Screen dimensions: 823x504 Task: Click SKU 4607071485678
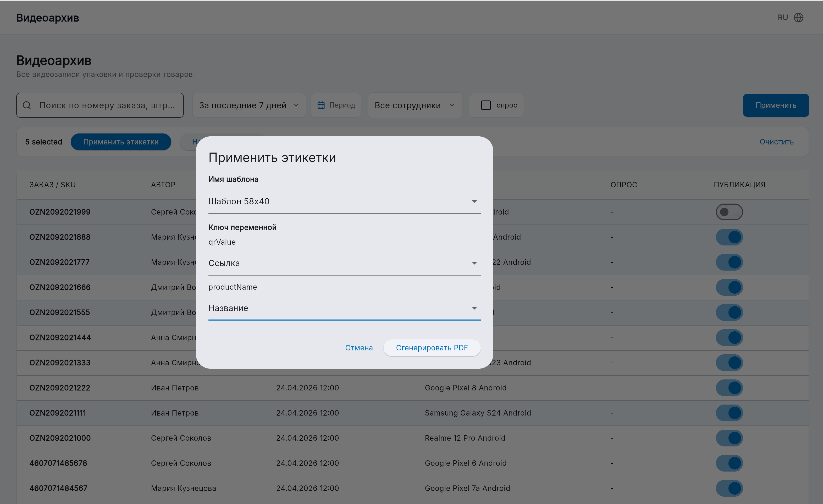[58, 463]
